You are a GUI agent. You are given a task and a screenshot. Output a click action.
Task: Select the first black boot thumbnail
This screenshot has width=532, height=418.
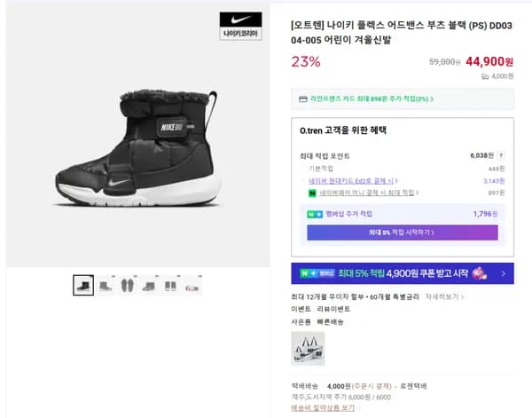tap(83, 284)
